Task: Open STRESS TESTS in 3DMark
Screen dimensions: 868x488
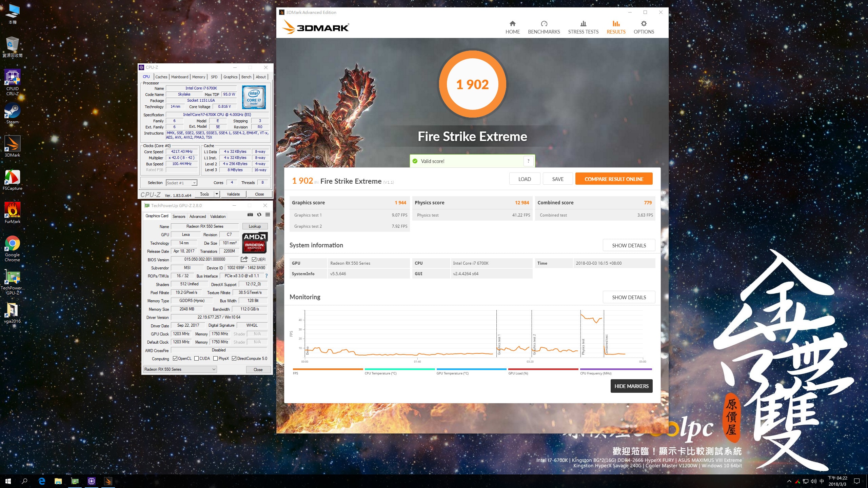Action: click(x=583, y=27)
